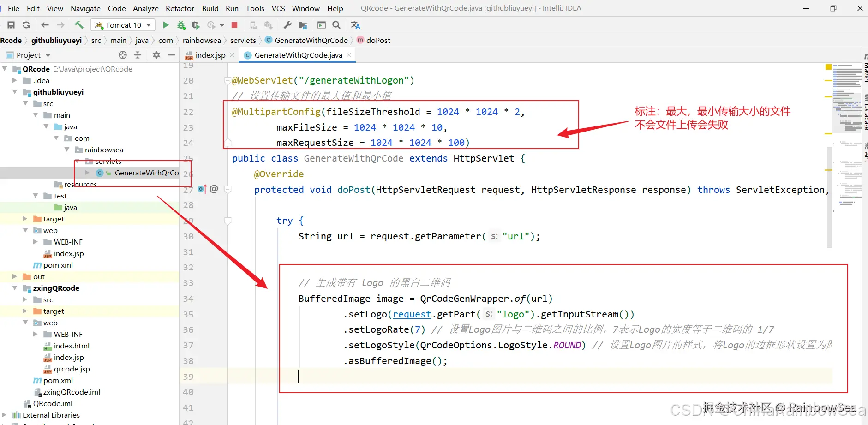Select QRcode.iml file in the tree
Viewport: 868px width, 425px height.
coord(53,403)
